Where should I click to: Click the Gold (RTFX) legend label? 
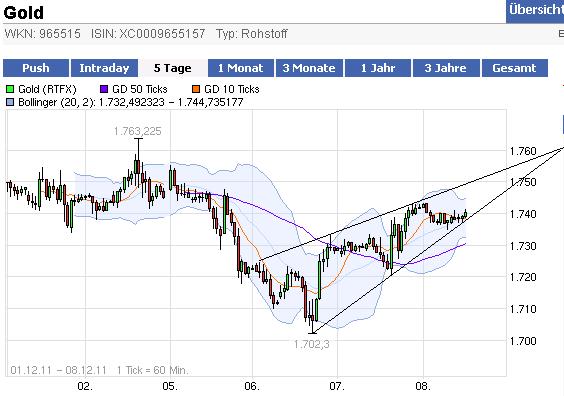coord(47,89)
